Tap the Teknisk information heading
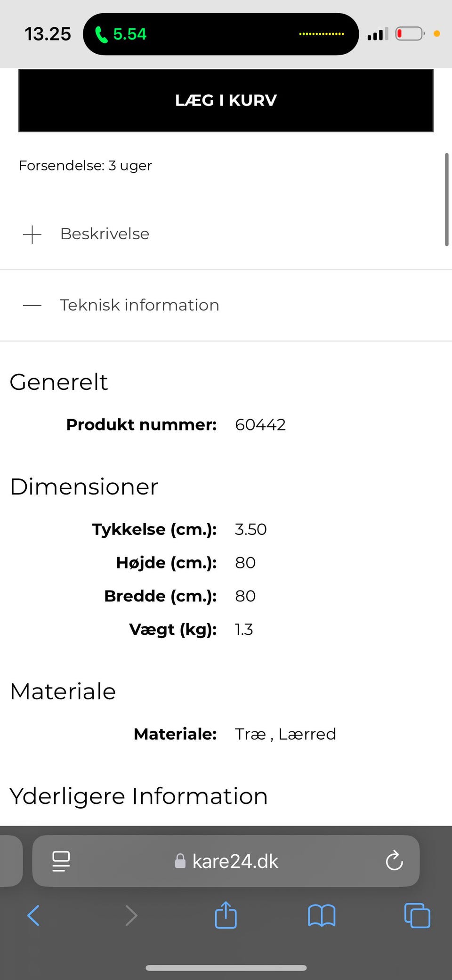Screen dimensions: 452x980 click(x=139, y=305)
